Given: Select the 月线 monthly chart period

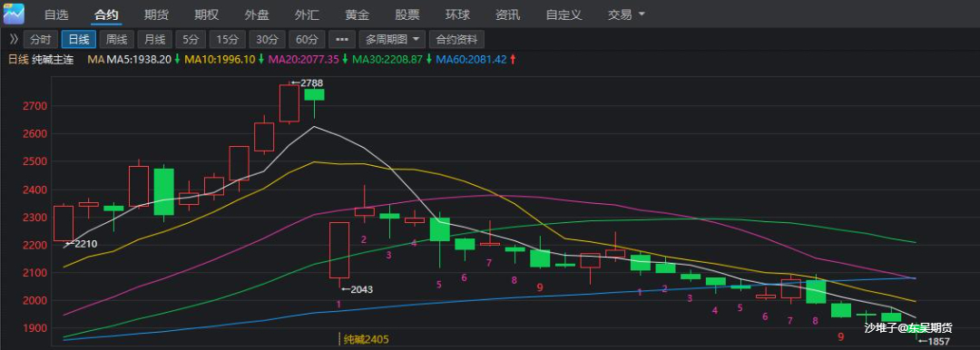Looking at the screenshot, I should [x=154, y=39].
